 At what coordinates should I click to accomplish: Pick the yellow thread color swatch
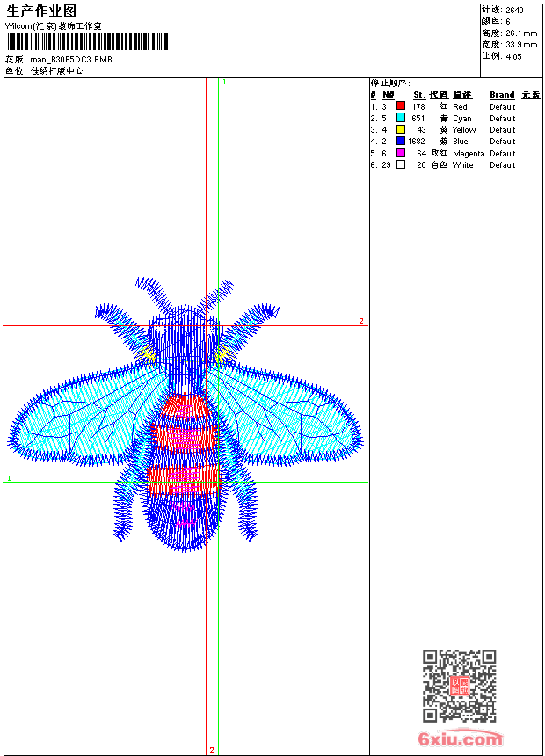point(401,129)
